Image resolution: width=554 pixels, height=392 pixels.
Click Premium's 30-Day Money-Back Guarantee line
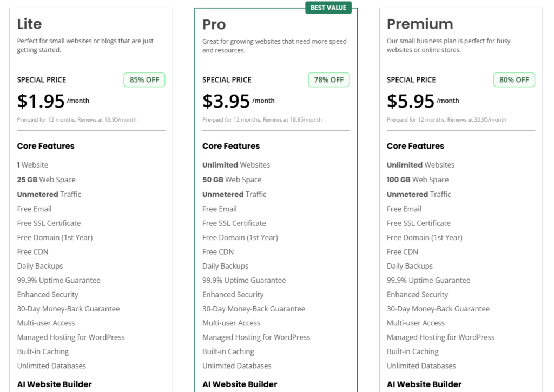[x=438, y=309]
